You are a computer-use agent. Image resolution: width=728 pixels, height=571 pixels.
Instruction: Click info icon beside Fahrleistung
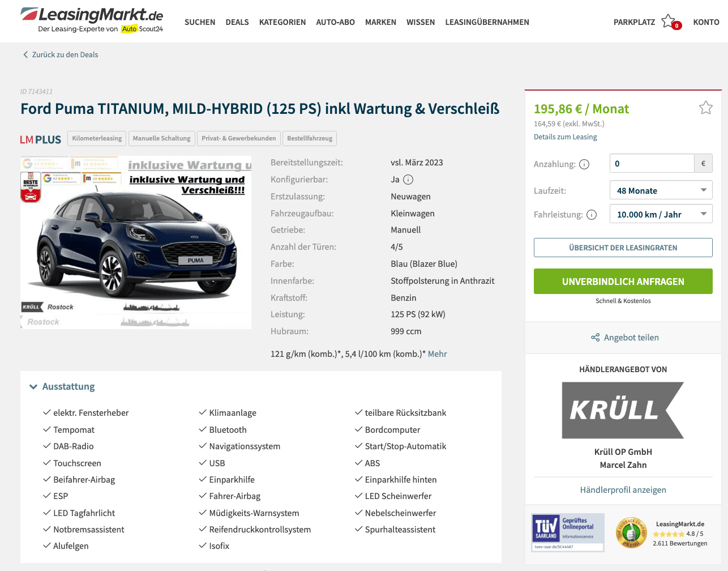[x=592, y=215]
